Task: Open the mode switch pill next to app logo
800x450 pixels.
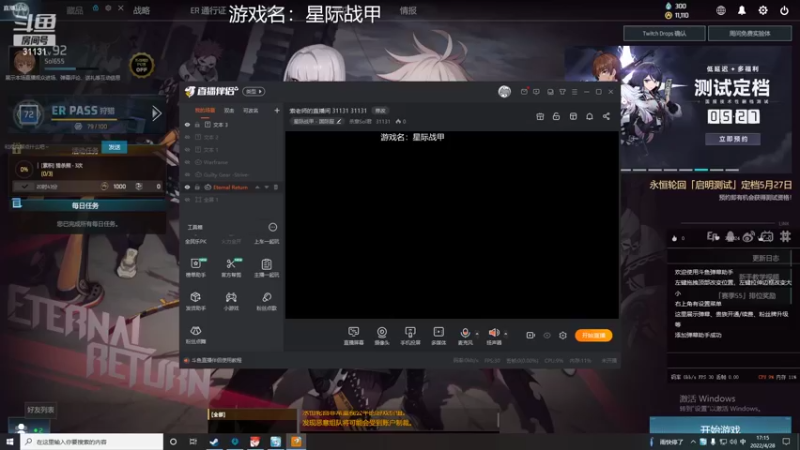Action: tap(254, 91)
